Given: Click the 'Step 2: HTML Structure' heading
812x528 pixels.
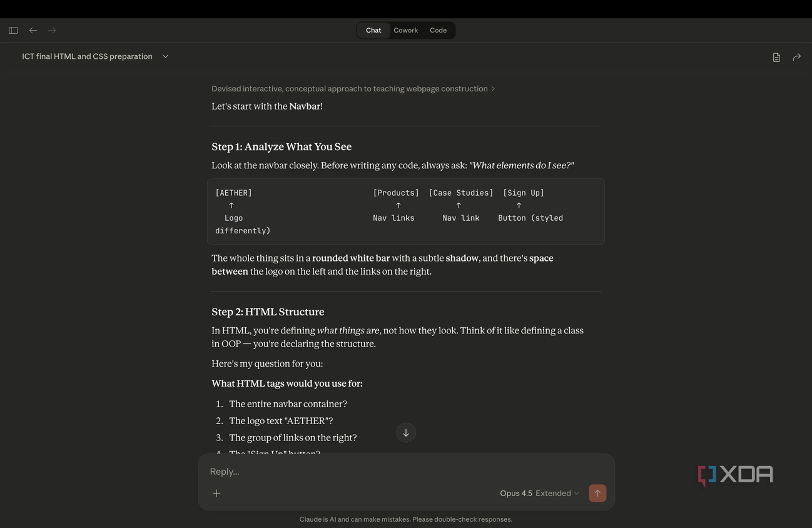Looking at the screenshot, I should 268,312.
